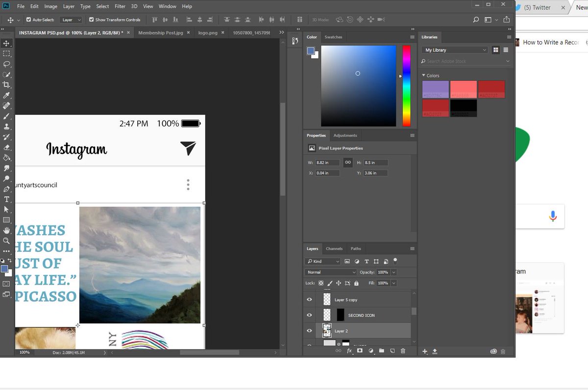Switch to the Adjustments tab
This screenshot has width=588, height=390.
click(x=345, y=135)
